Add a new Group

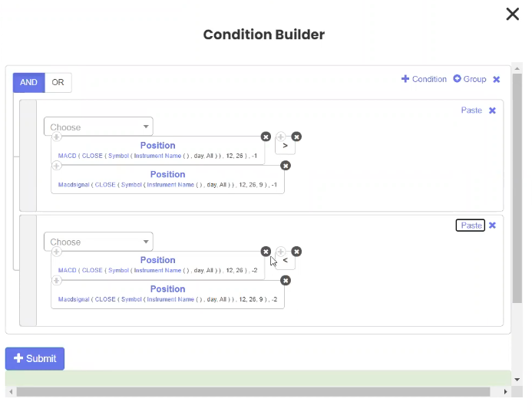click(x=470, y=79)
